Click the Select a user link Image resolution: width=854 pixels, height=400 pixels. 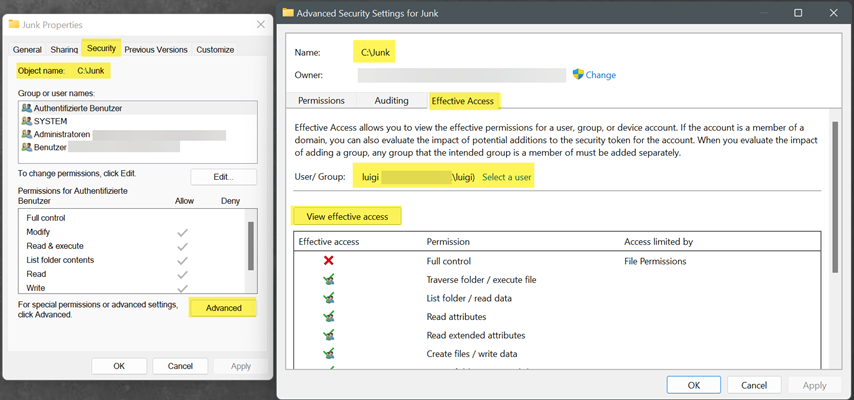click(x=507, y=177)
